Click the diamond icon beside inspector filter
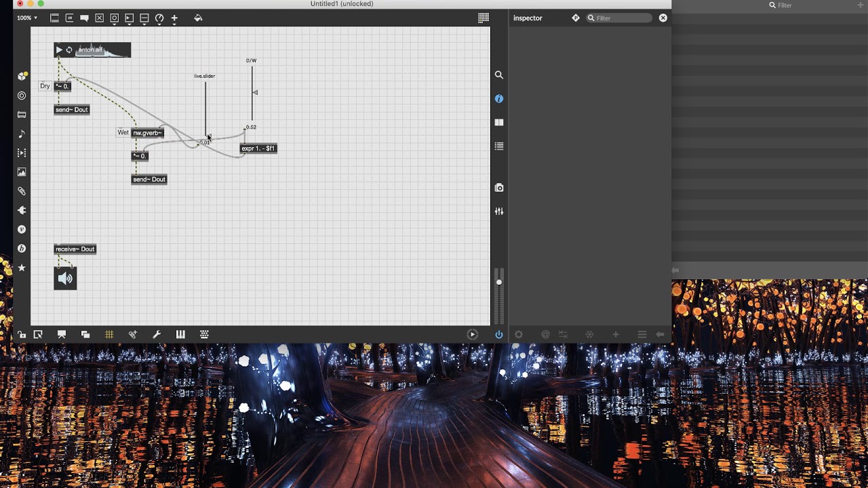The height and width of the screenshot is (488, 868). pos(576,18)
